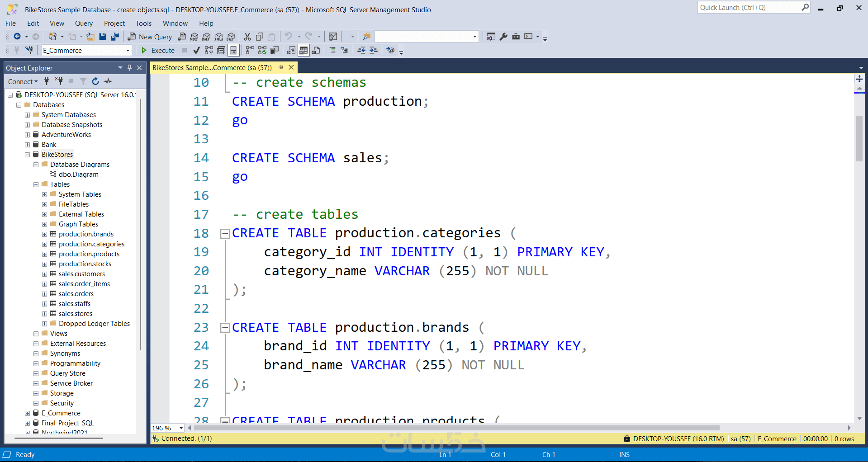The height and width of the screenshot is (462, 868).
Task: Open a new XMLA query
Action: click(x=219, y=37)
